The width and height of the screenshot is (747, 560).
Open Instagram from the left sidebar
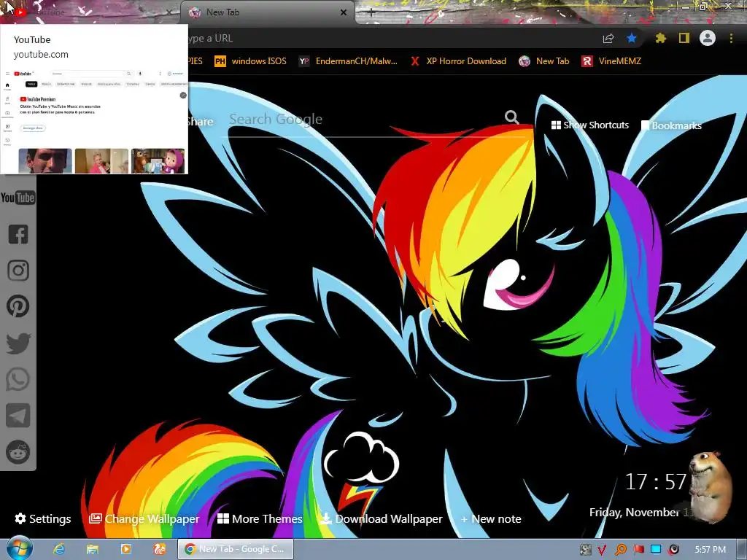[18, 270]
